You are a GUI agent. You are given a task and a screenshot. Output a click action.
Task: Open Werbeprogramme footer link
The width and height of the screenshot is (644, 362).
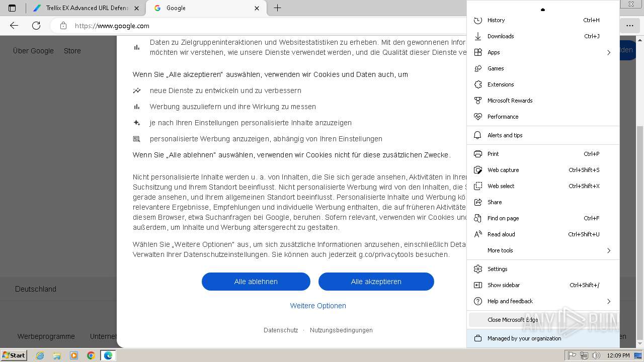[46, 336]
